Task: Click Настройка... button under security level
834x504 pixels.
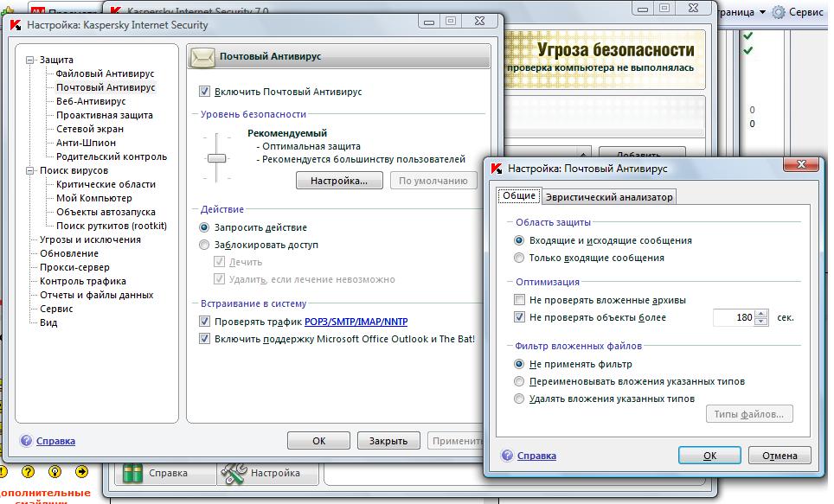Action: (339, 181)
